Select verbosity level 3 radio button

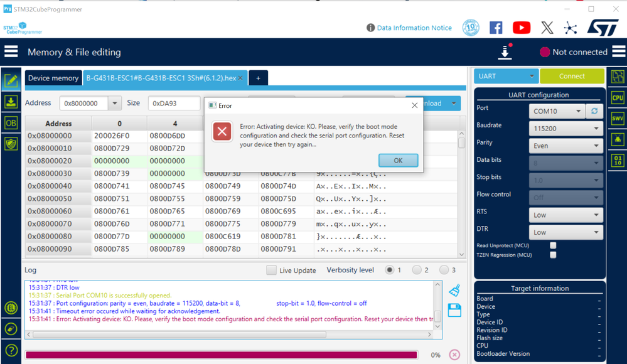444,270
